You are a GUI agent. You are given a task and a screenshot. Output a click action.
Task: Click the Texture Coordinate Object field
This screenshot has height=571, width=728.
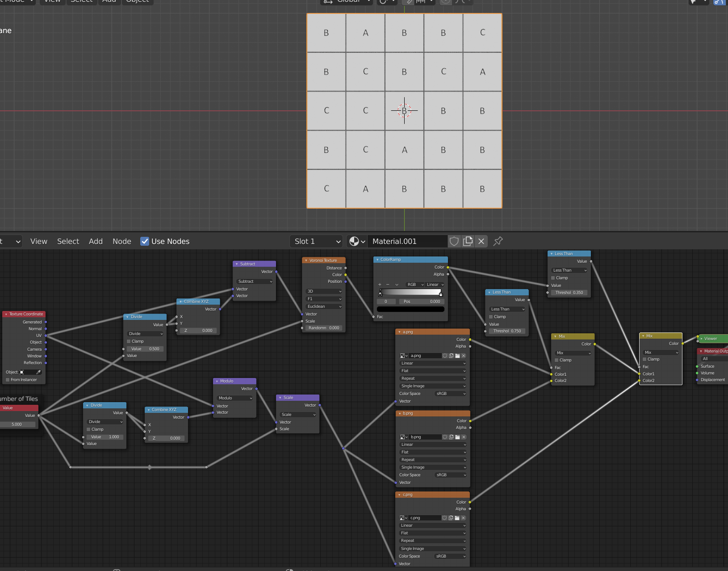click(27, 372)
